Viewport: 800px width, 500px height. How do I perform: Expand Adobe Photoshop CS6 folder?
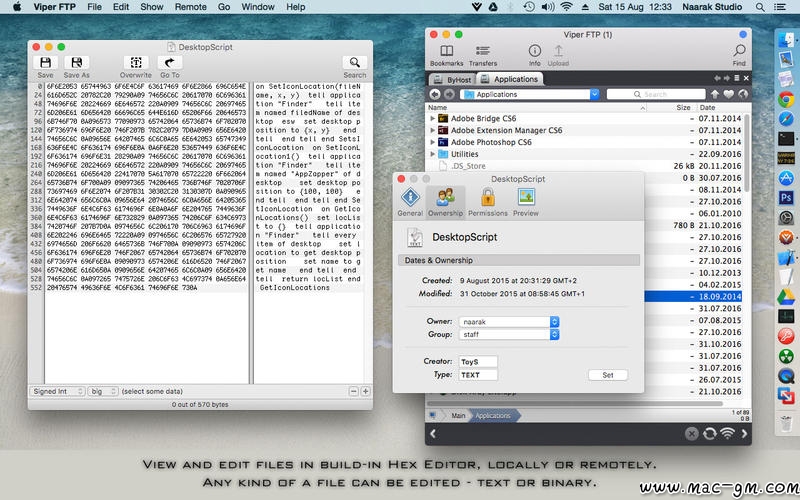point(433,142)
